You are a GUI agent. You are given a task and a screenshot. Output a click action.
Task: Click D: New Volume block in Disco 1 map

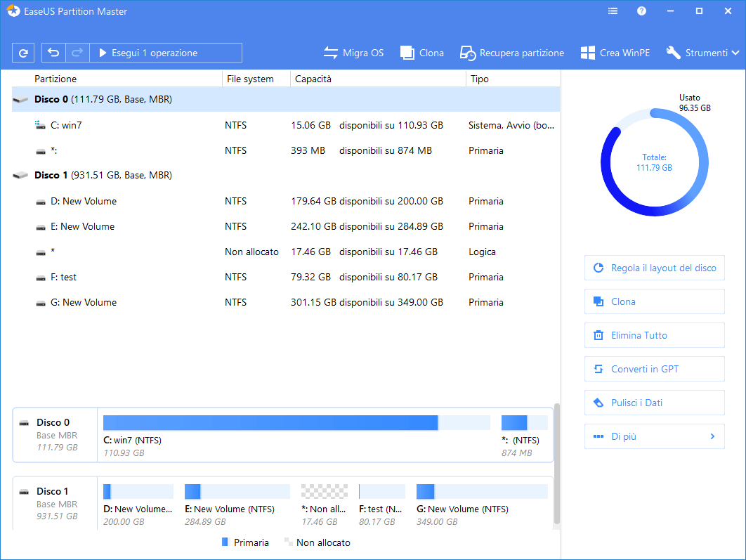point(138,504)
